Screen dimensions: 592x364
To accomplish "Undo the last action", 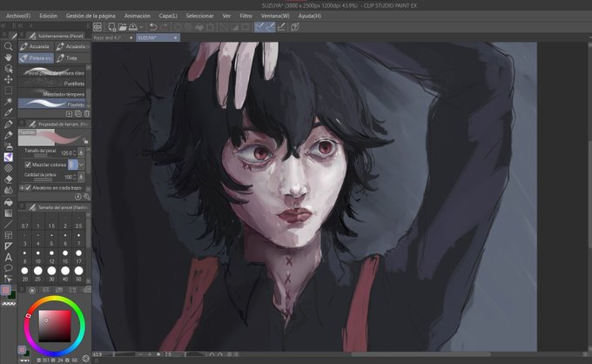I will [x=153, y=27].
